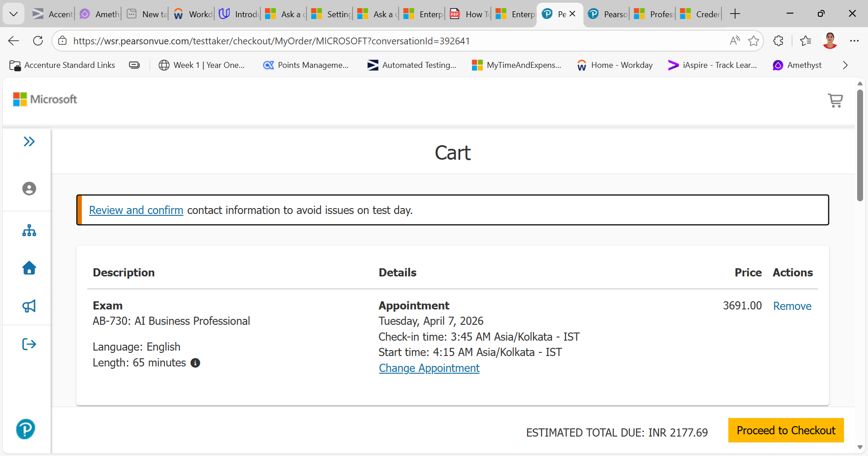Open Home - Workday bookmark
Viewport: 868px width, 456px height.
[x=615, y=65]
